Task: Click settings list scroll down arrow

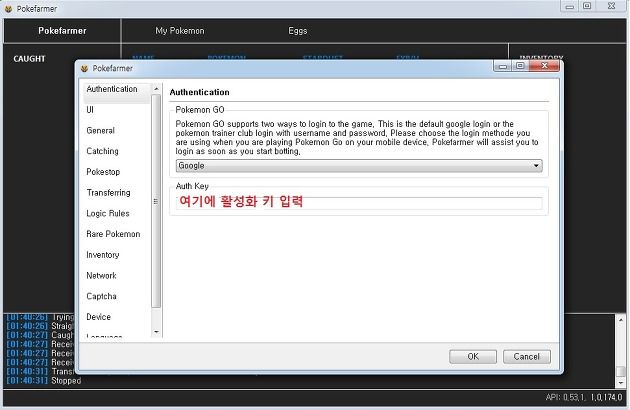Action: (x=156, y=332)
